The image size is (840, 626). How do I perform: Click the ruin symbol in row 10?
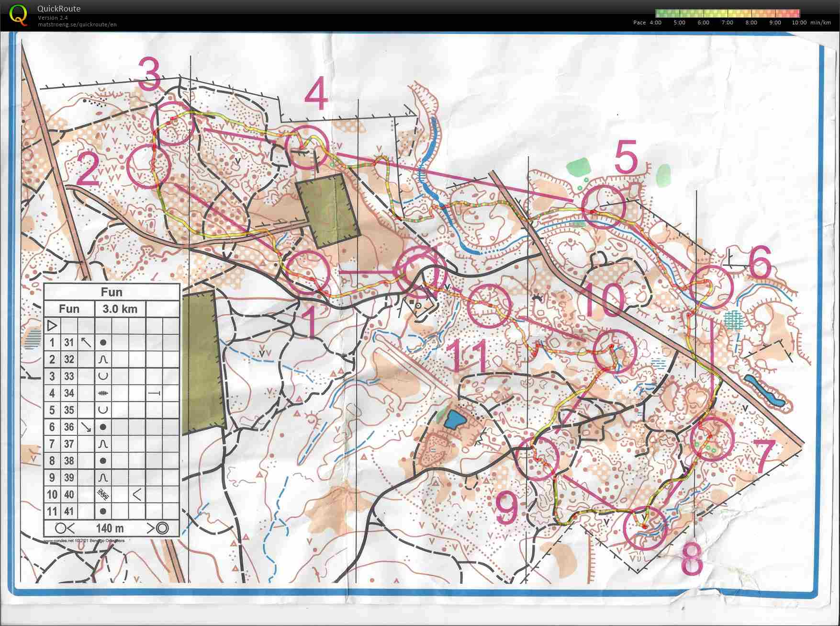tap(103, 494)
